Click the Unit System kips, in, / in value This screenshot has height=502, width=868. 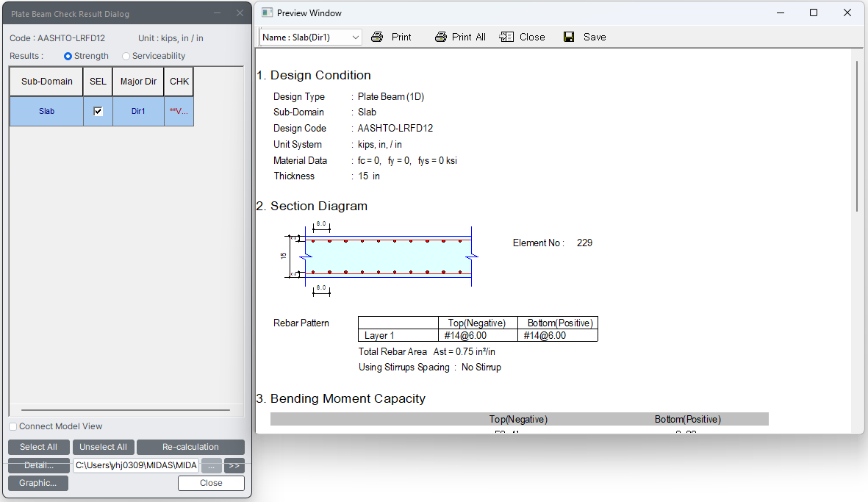pyautogui.click(x=380, y=145)
